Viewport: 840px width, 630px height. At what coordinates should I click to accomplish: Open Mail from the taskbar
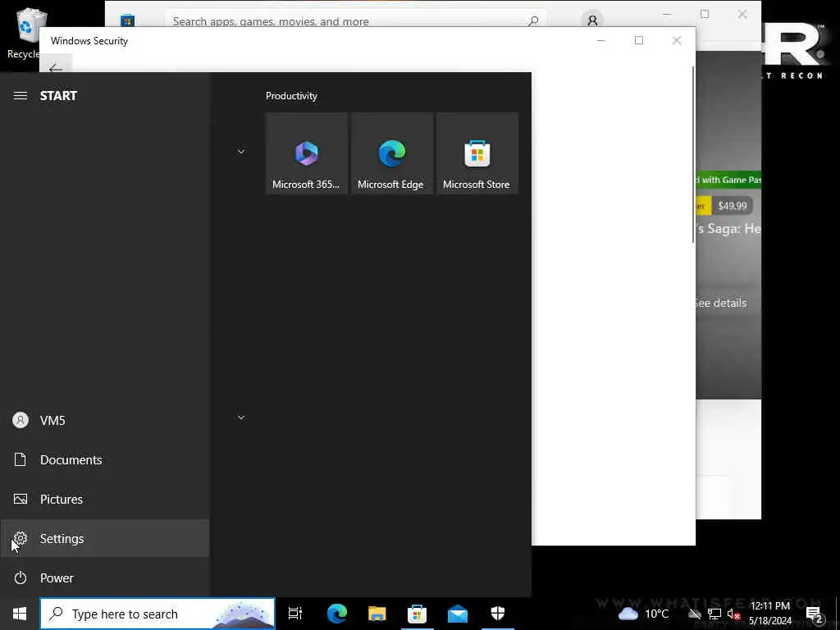(458, 614)
